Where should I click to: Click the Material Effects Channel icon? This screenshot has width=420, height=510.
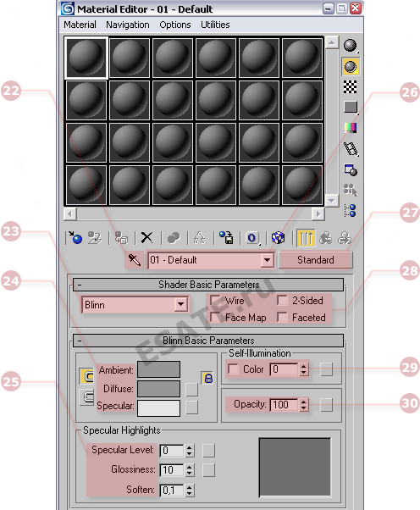tap(252, 238)
